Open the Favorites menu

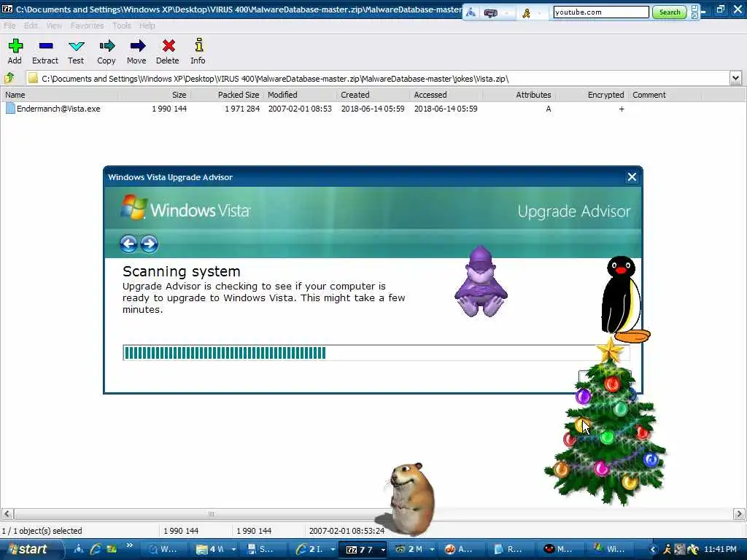pyautogui.click(x=88, y=26)
